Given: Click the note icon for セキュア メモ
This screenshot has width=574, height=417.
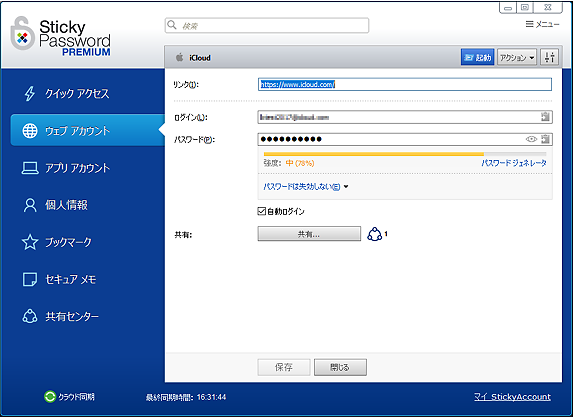Looking at the screenshot, I should pos(30,279).
